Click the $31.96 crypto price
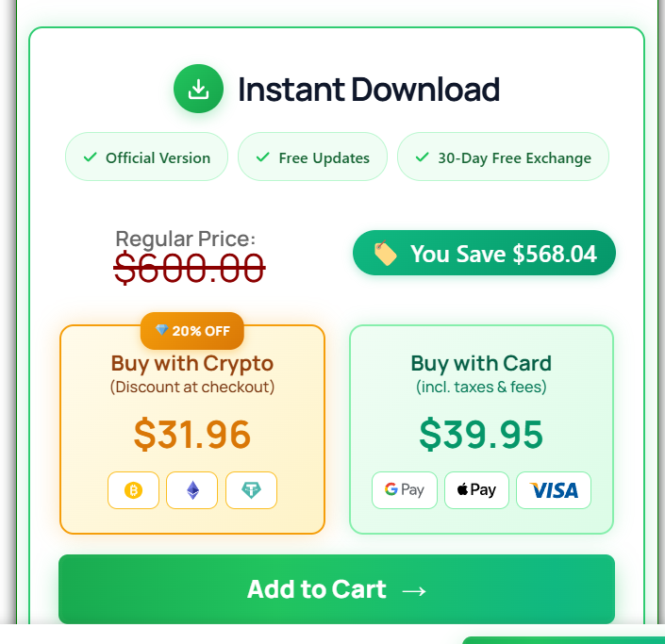This screenshot has height=644, width=665. coord(192,435)
